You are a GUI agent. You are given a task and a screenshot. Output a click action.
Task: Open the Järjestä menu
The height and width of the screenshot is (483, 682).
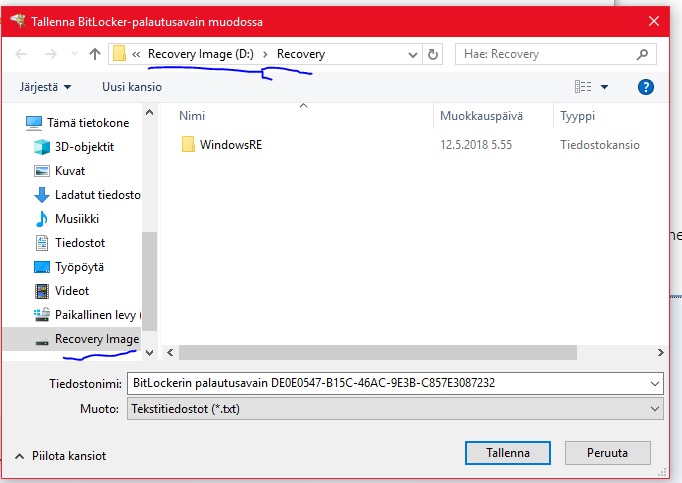pyautogui.click(x=45, y=87)
